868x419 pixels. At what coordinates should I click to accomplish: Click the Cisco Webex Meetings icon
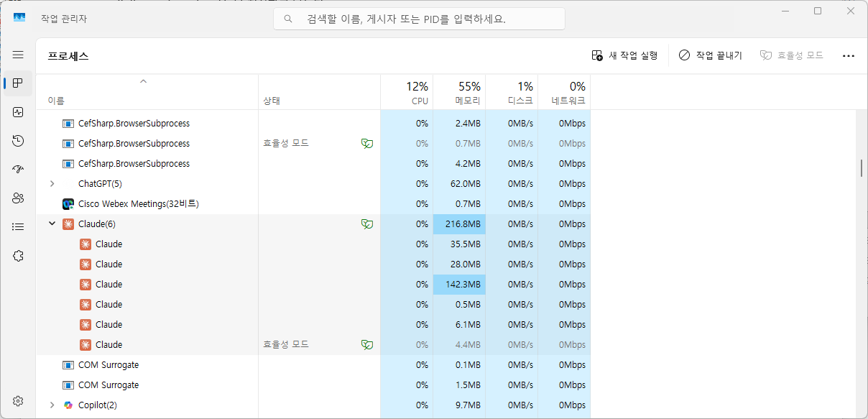coord(68,204)
